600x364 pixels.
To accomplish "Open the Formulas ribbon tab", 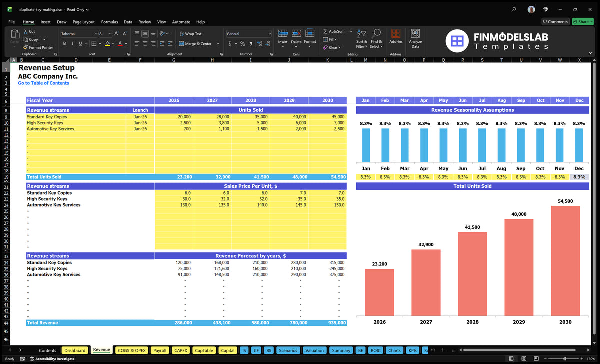I will click(109, 22).
